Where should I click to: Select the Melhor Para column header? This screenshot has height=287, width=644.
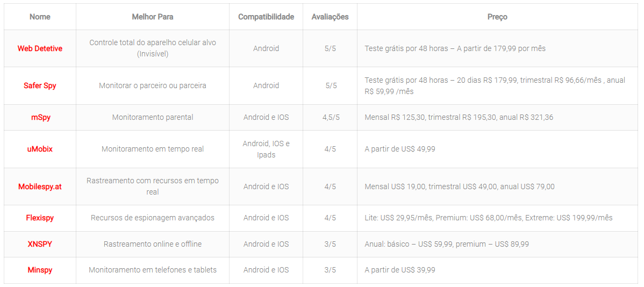tap(153, 17)
